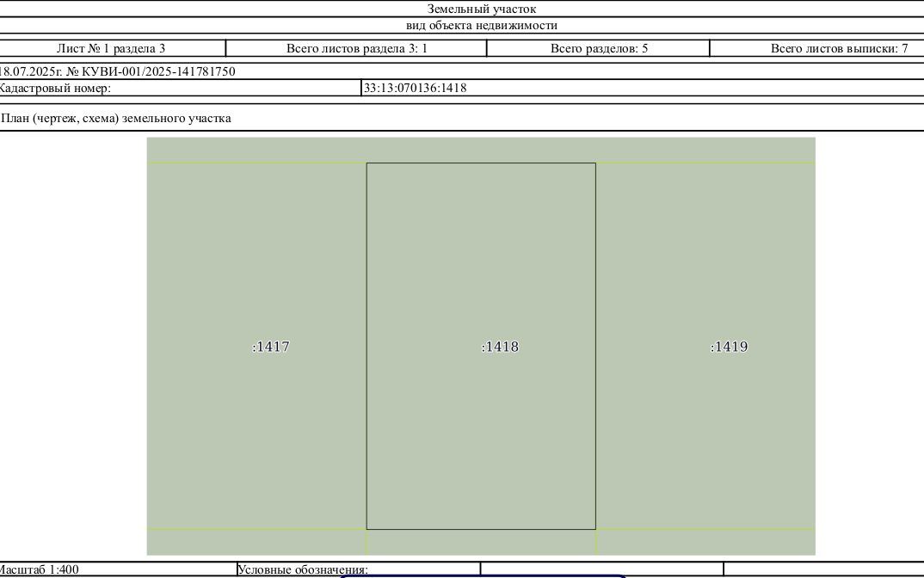Click the bottom edge of parcel 1418

coord(481,529)
